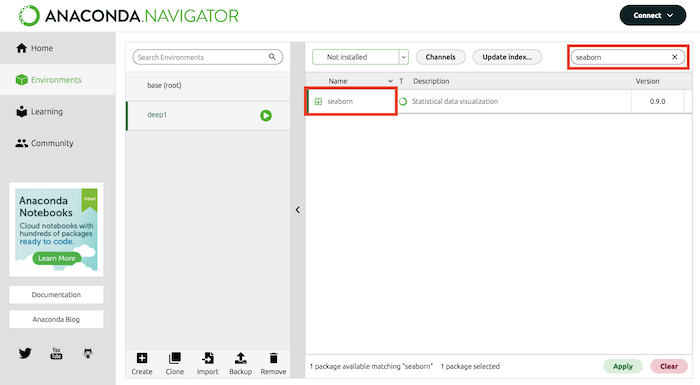Clone the selected environment
This screenshot has width=700, height=385.
[175, 364]
